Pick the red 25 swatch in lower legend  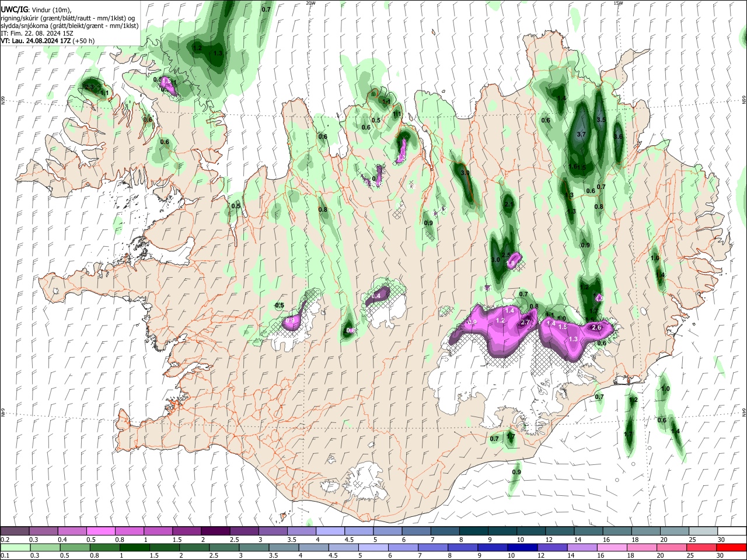[701, 547]
